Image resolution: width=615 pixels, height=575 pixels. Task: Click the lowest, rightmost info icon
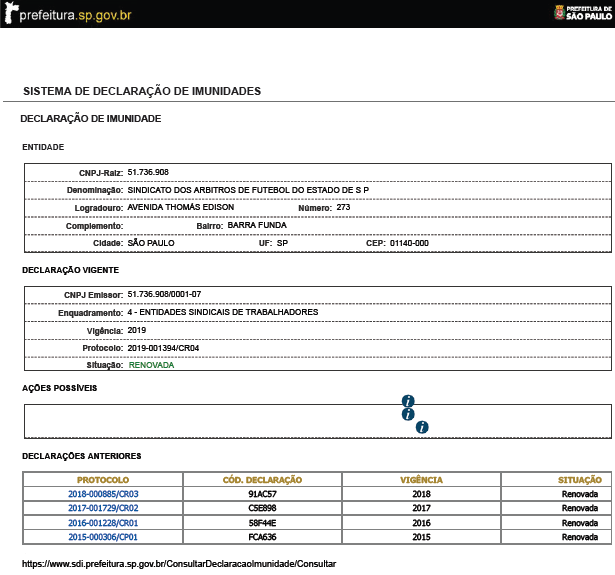pos(422,427)
